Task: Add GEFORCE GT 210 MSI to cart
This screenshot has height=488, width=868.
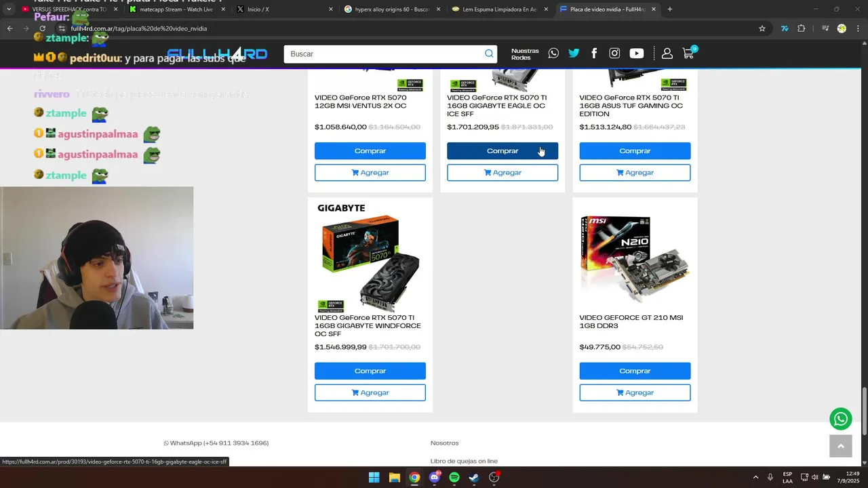Action: point(635,393)
